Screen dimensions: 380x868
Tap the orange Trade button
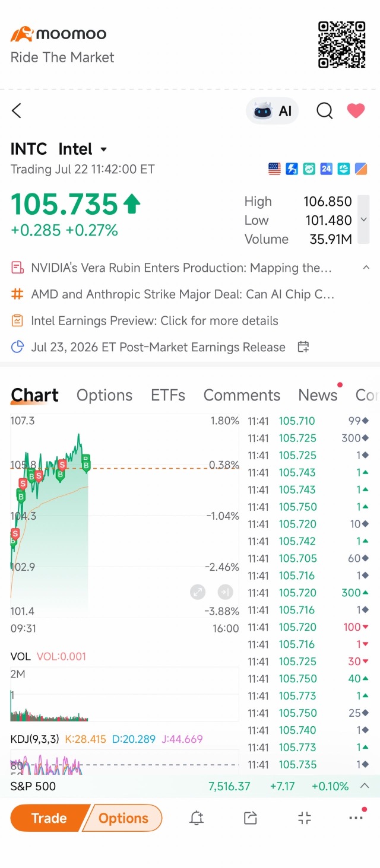pos(49,818)
